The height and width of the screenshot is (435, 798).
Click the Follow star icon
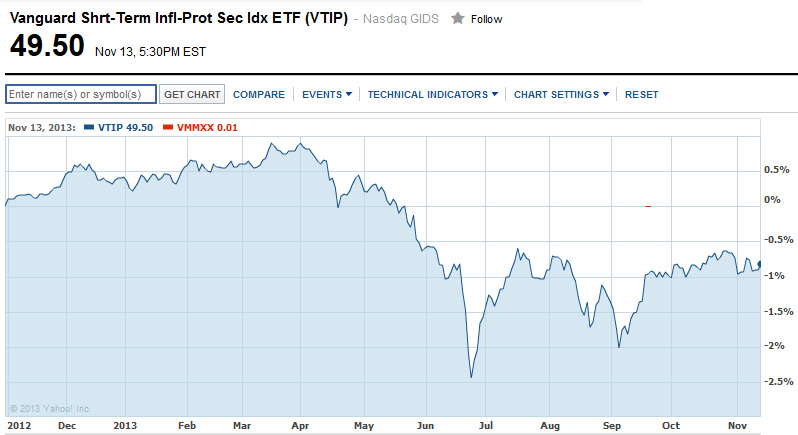click(x=458, y=18)
